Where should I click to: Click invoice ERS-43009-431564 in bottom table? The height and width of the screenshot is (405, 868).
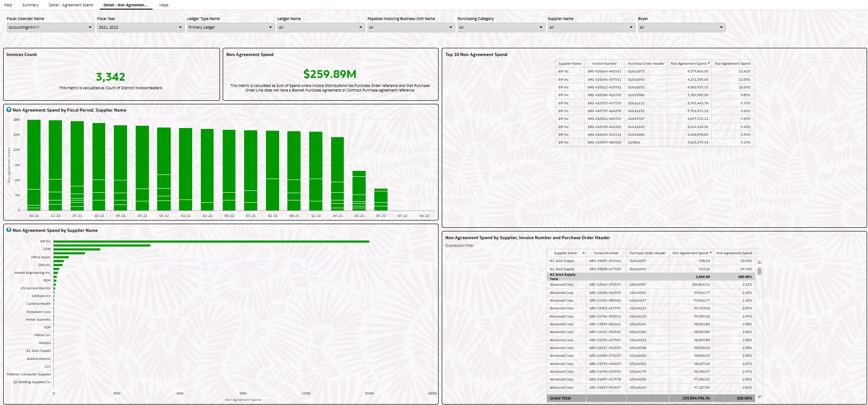tap(605, 261)
